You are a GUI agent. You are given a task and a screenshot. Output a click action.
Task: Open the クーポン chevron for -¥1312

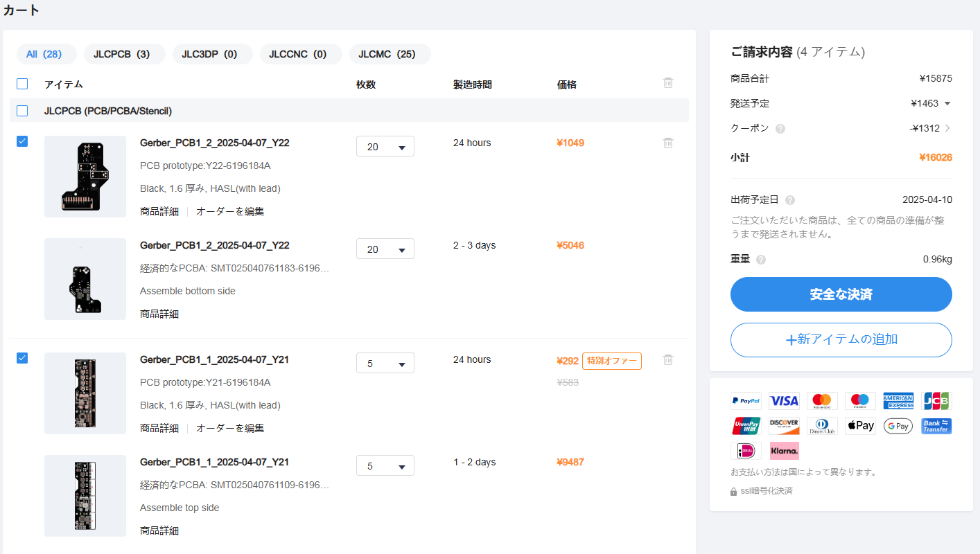pos(947,128)
